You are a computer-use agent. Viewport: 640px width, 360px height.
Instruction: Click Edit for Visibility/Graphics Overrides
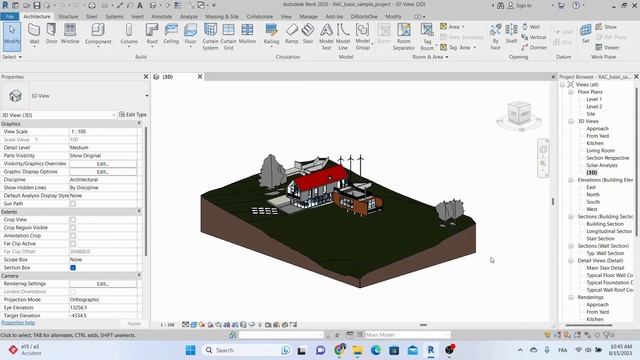[x=102, y=164]
